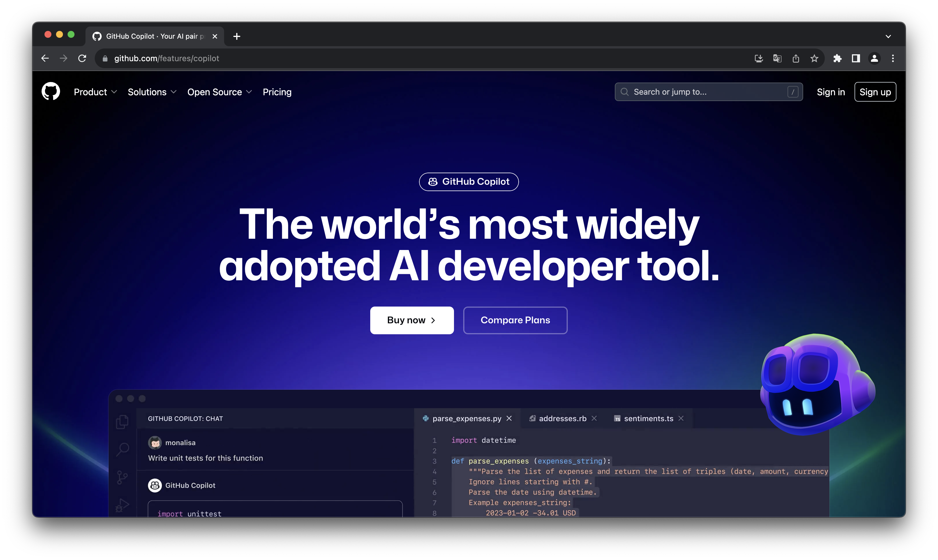Click the Compare Plans button
Screen dimensions: 938x560
515,320
